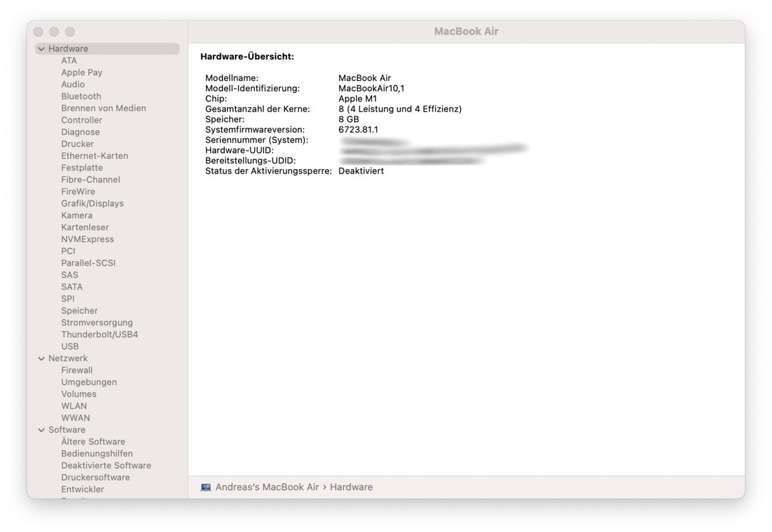Screen dimensions: 772x532
Task: Open the SPI sidebar entry
Action: (x=68, y=299)
